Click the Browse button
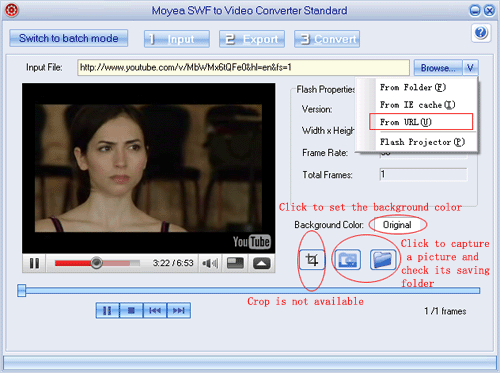 tap(438, 68)
